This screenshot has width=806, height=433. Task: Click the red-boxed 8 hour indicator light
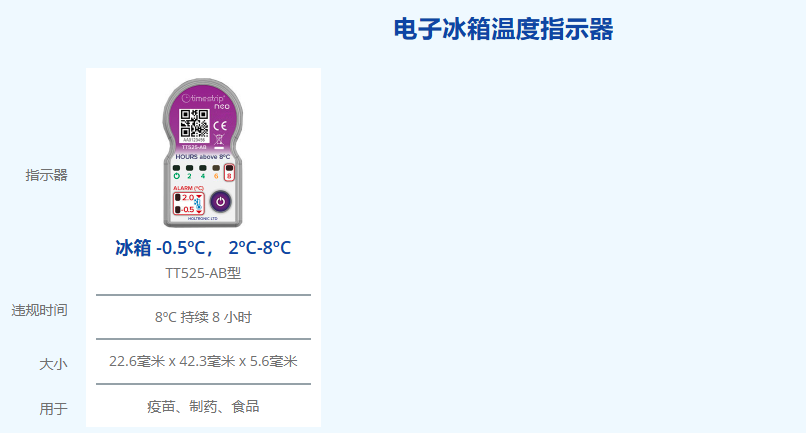point(229,172)
